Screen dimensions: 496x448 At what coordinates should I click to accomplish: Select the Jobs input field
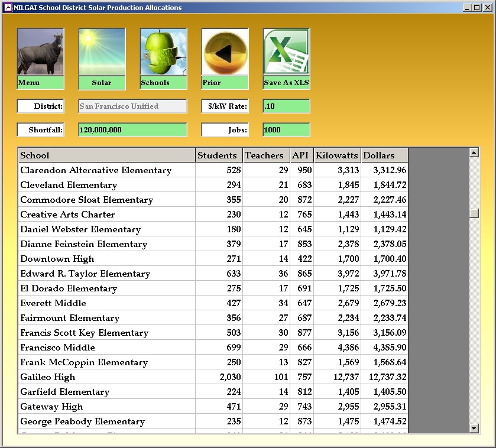[x=286, y=130]
